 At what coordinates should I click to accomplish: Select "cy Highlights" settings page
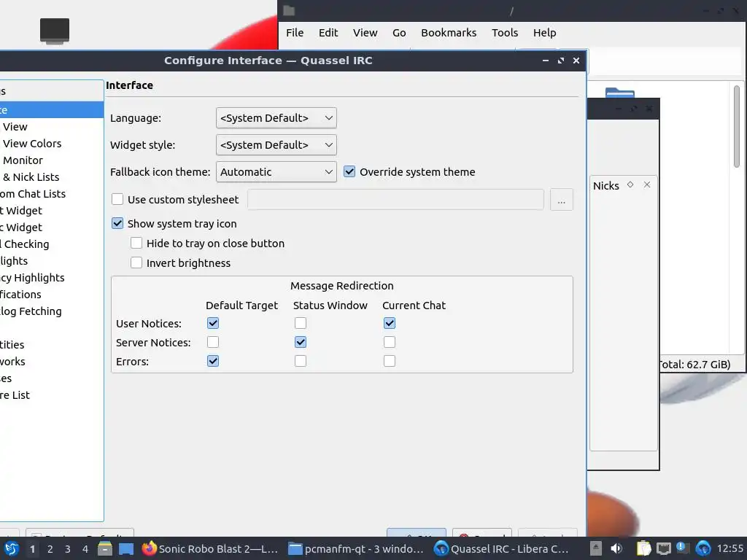[x=52, y=277]
